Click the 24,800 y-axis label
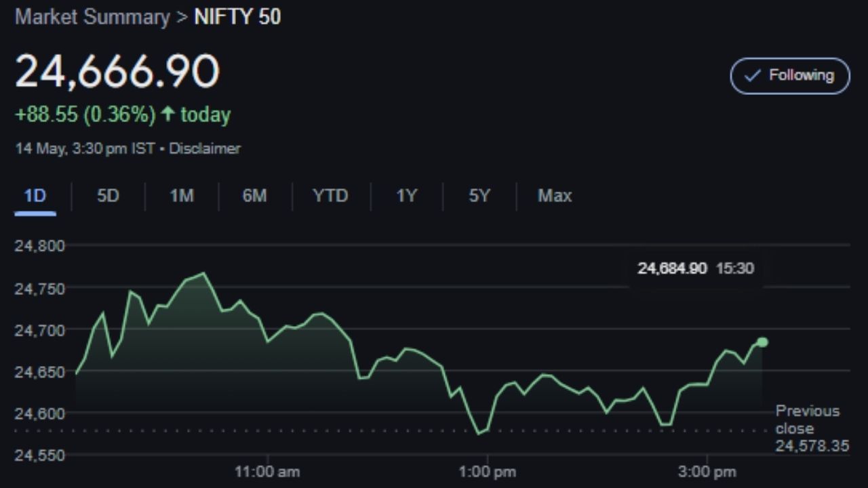This screenshot has width=868, height=488. [39, 246]
